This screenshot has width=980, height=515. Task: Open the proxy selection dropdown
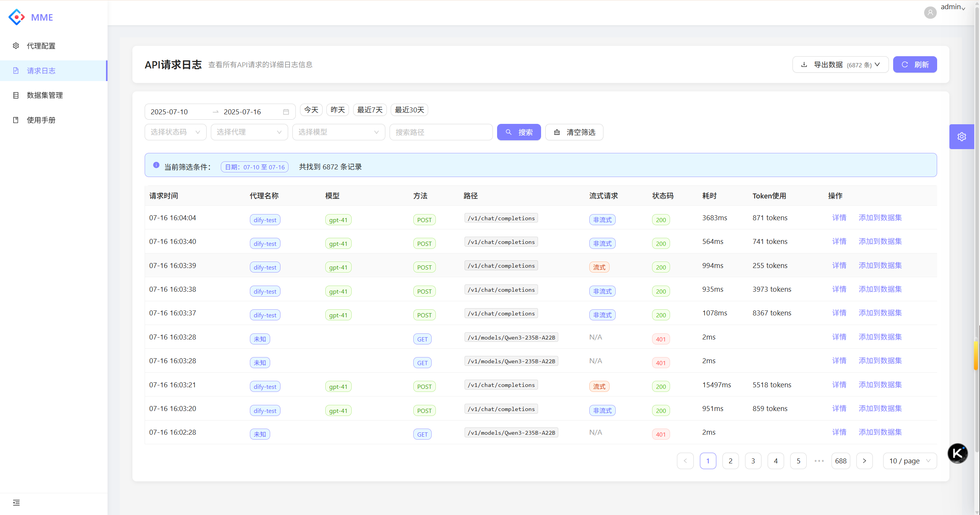(x=249, y=132)
